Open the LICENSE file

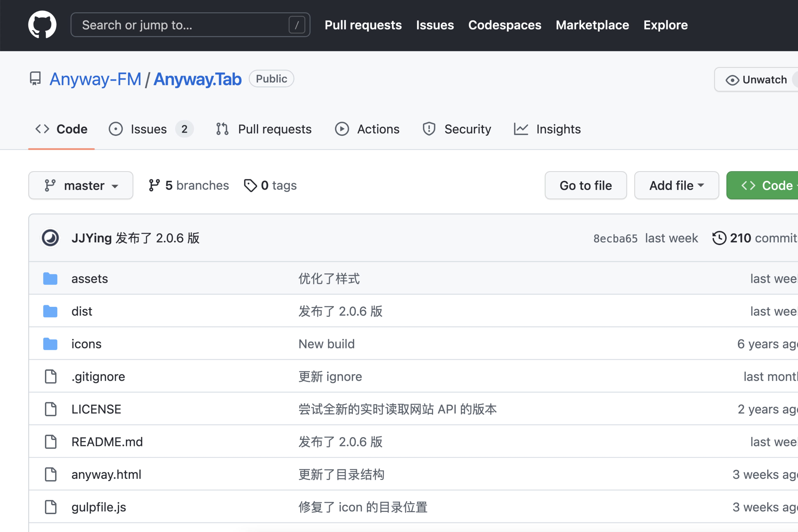click(96, 409)
